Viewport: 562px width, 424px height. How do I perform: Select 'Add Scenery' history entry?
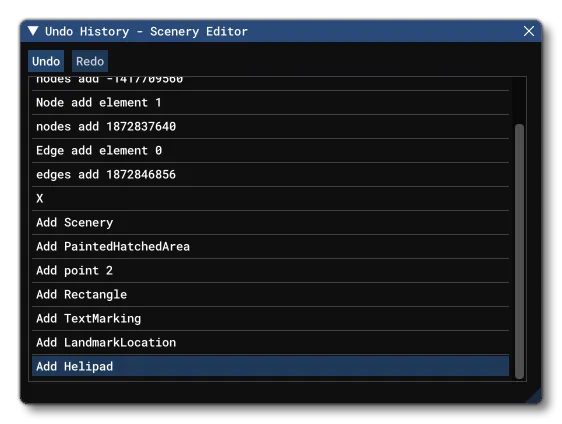point(270,223)
